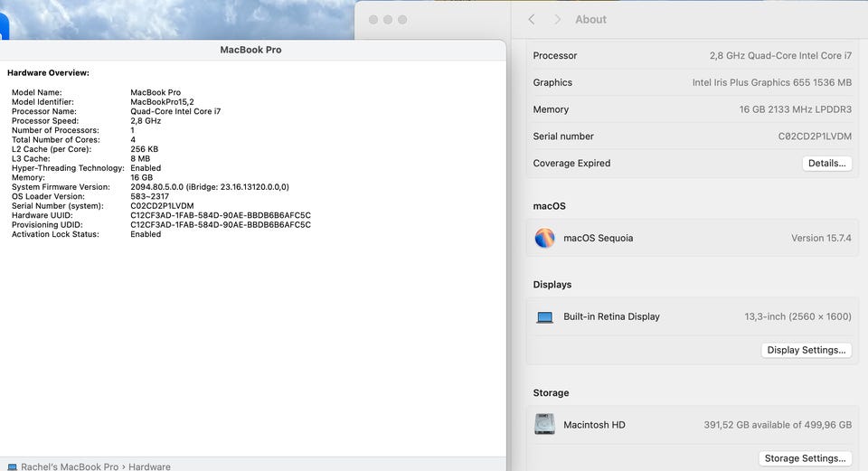Go back using the About back chevron
Image resolution: width=868 pixels, height=471 pixels.
click(532, 19)
